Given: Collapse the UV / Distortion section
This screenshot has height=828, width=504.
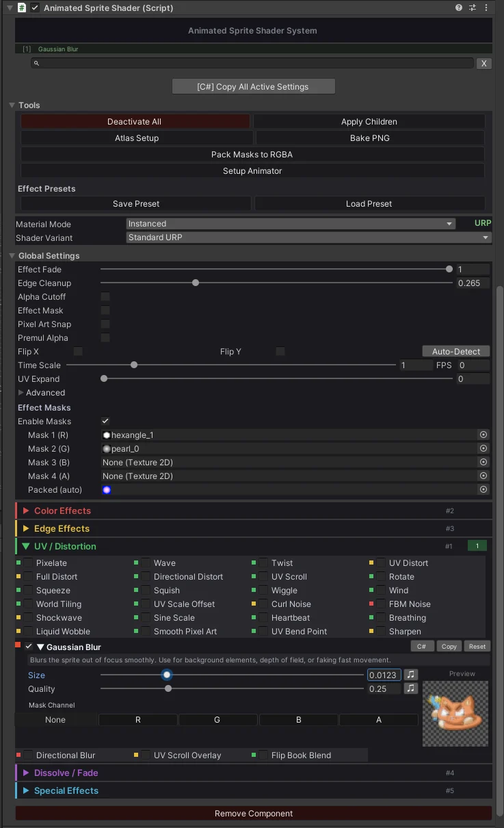Looking at the screenshot, I should tap(26, 546).
